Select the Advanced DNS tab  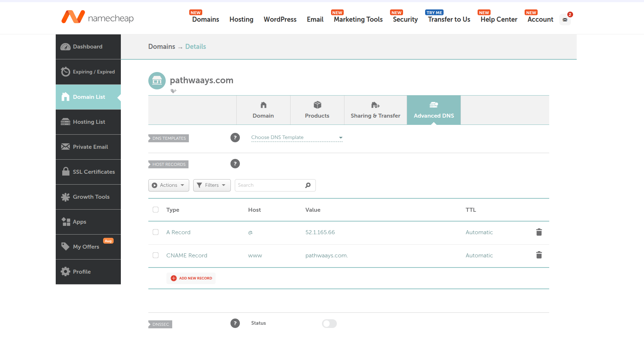coord(434,110)
